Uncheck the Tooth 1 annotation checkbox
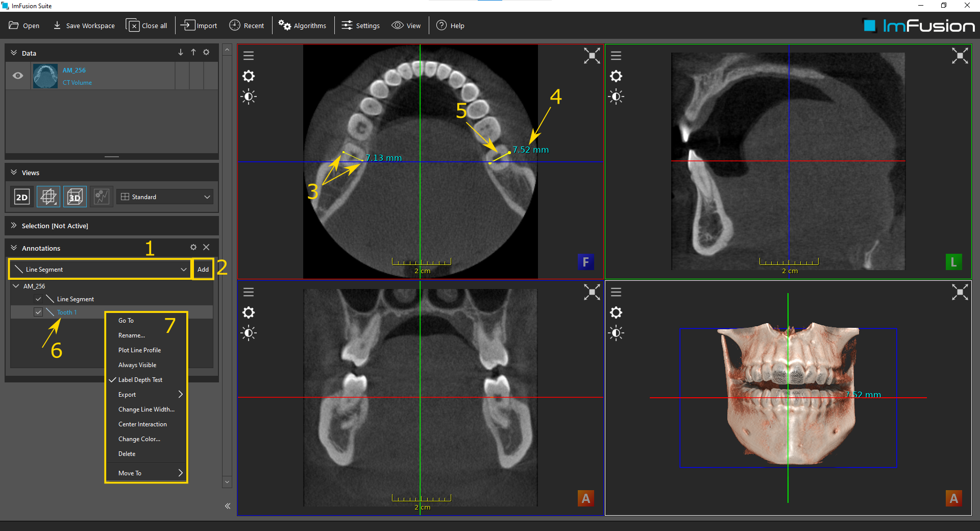Screen dimensions: 980x531 pyautogui.click(x=38, y=312)
